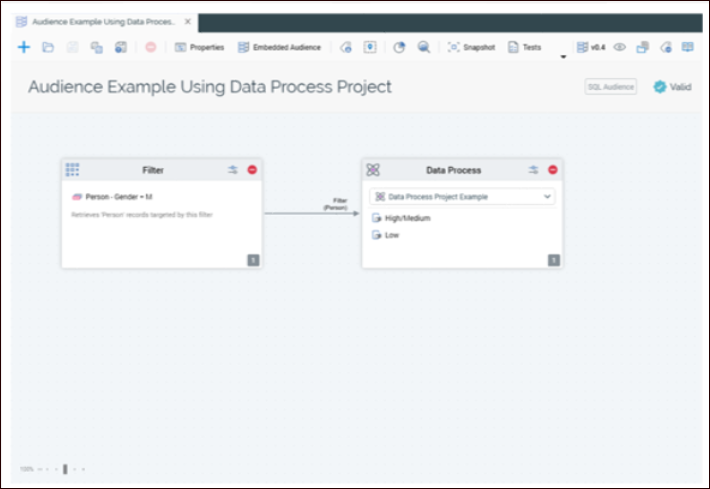
Task: Click the Valid status badge
Action: (672, 87)
